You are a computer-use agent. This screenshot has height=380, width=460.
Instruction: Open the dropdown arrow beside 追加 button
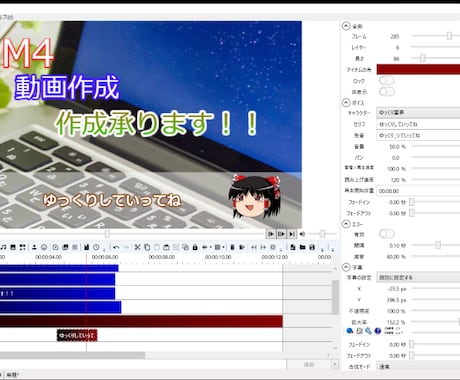(x=335, y=364)
